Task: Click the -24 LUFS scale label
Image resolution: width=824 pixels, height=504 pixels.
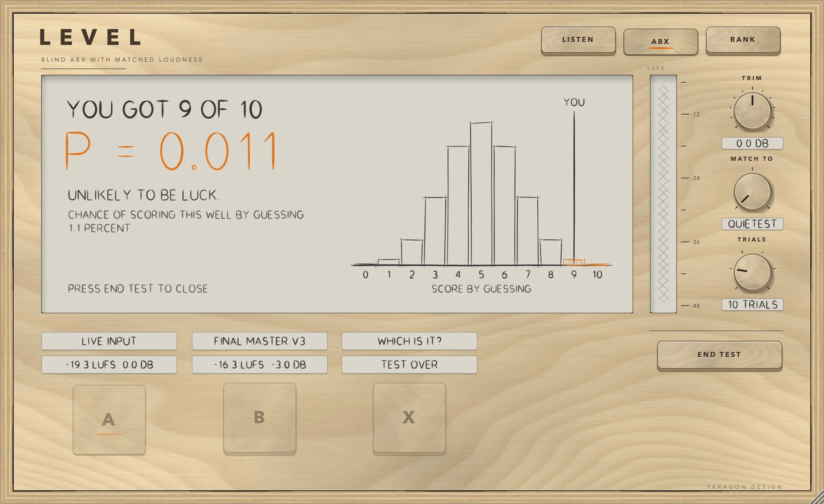Action: coord(696,178)
